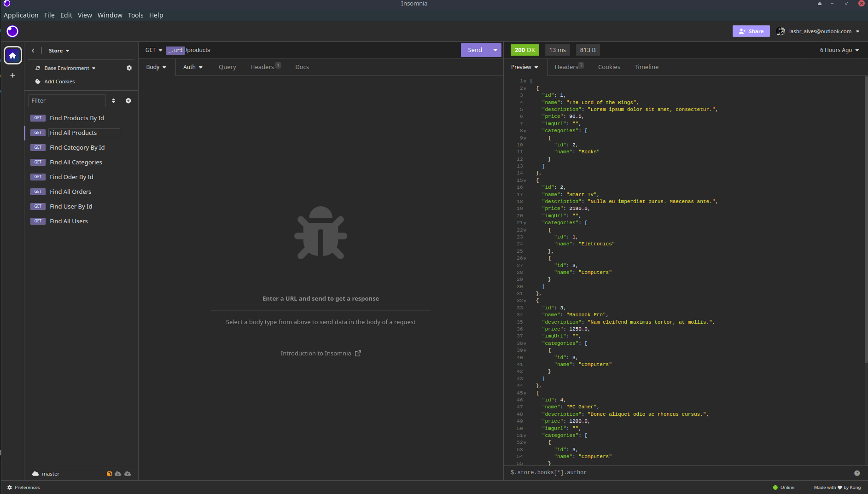Select the Find All Categories request
This screenshot has height=494, width=868.
76,163
